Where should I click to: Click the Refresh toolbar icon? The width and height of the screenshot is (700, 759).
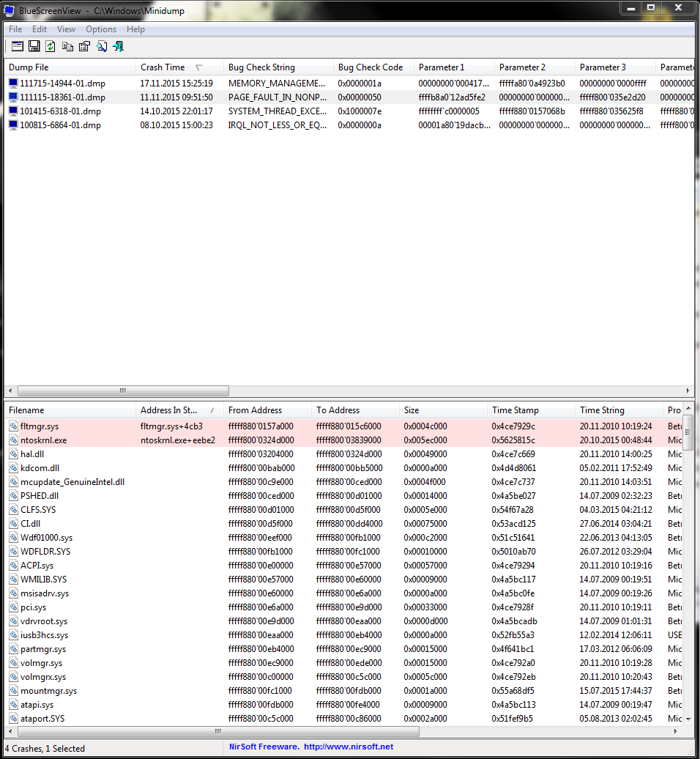pos(51,46)
